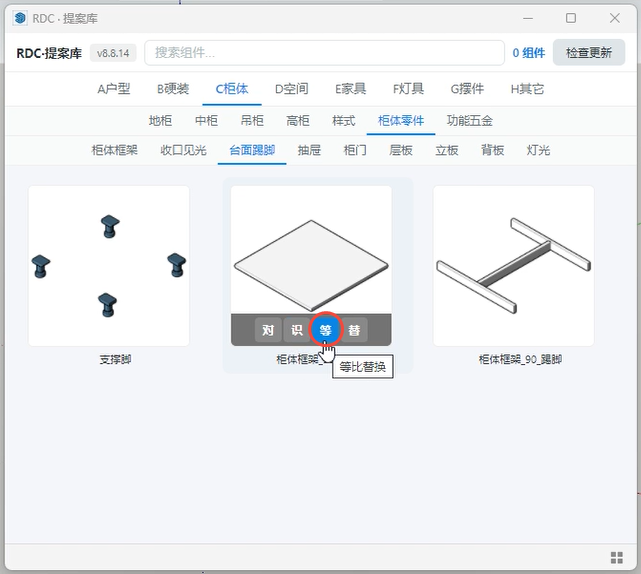
Task: Switch to the 吊柜 subcategory
Action: coord(252,121)
